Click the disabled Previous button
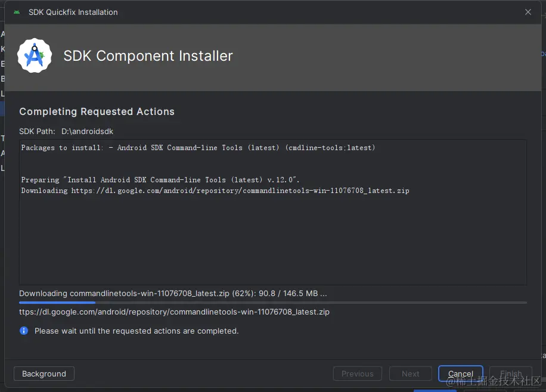 (x=358, y=374)
